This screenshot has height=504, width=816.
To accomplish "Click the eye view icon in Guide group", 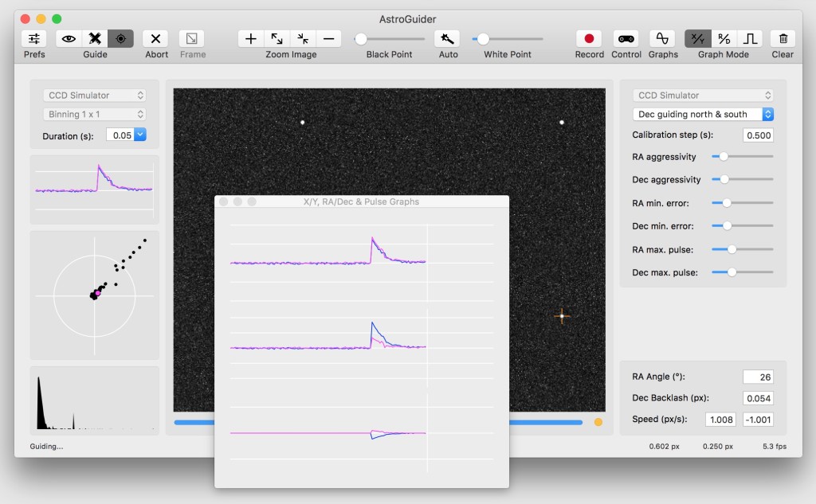I will (x=69, y=38).
